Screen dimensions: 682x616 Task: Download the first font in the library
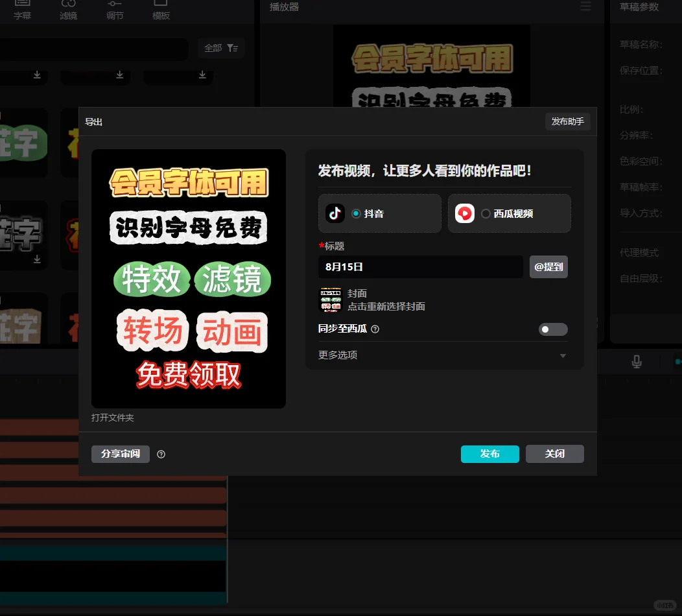click(37, 76)
